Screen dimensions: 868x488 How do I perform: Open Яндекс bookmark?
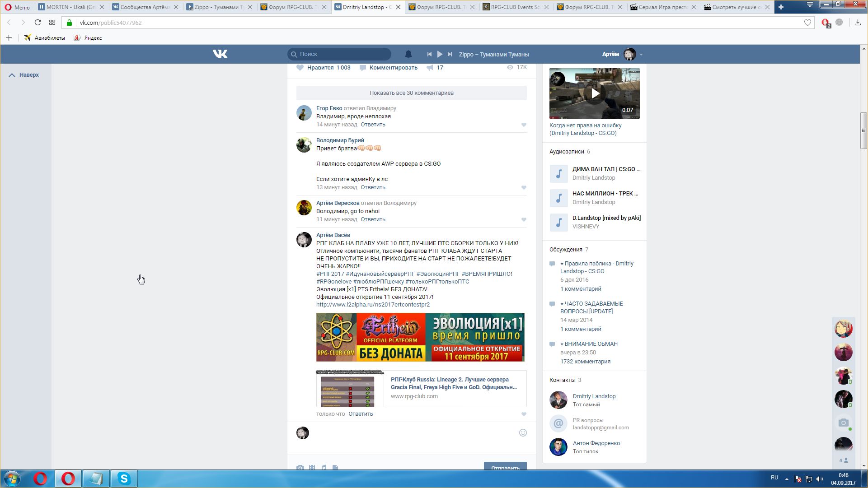[88, 38]
